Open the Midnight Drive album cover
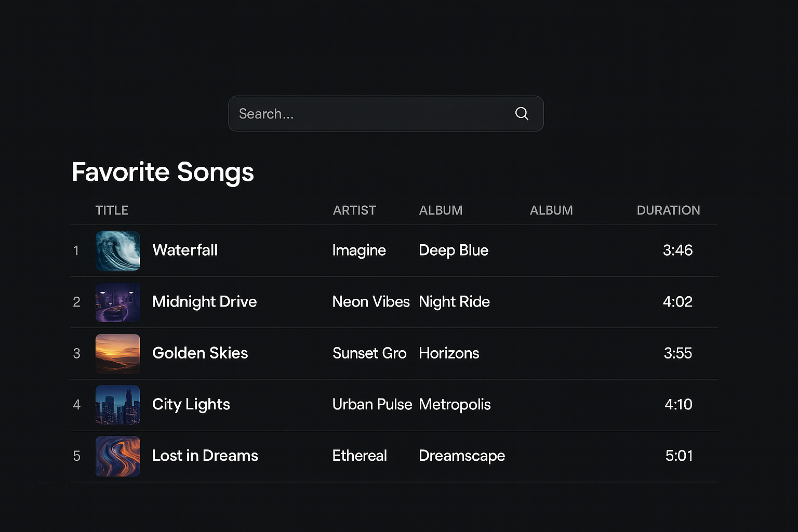 tap(118, 302)
